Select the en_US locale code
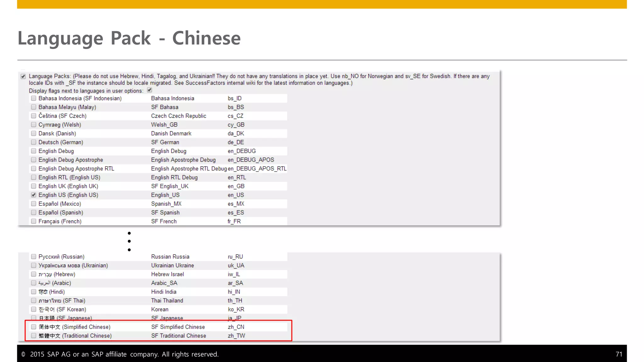644x362 pixels. pyautogui.click(x=236, y=195)
